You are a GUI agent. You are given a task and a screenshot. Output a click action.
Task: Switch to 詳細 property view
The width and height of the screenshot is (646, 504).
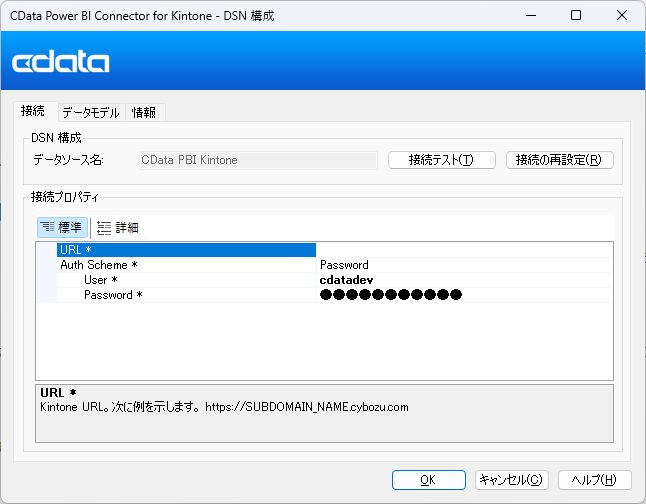click(118, 227)
